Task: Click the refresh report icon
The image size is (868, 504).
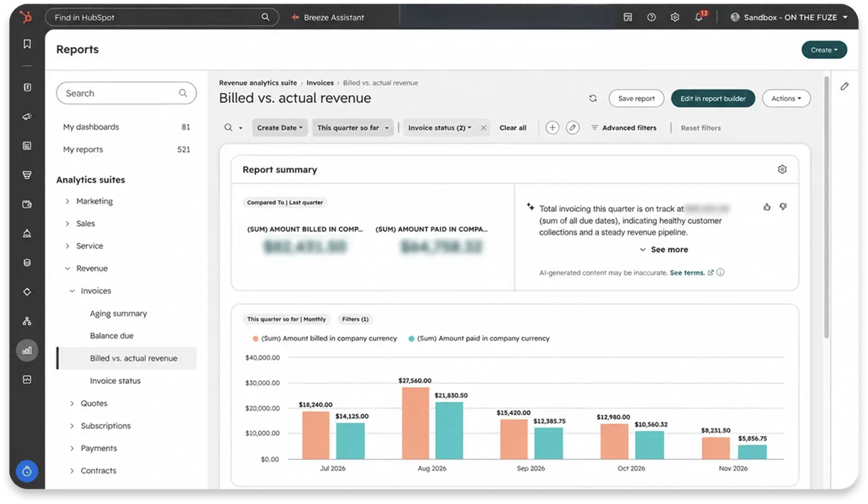Action: [593, 98]
